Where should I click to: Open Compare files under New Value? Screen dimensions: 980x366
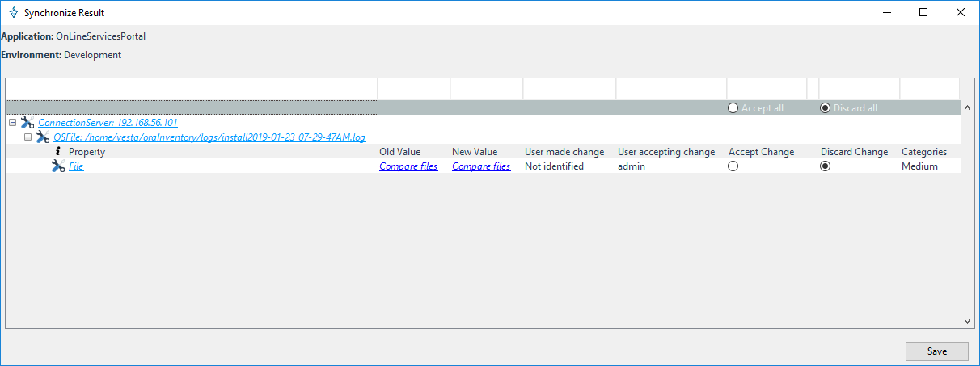481,166
